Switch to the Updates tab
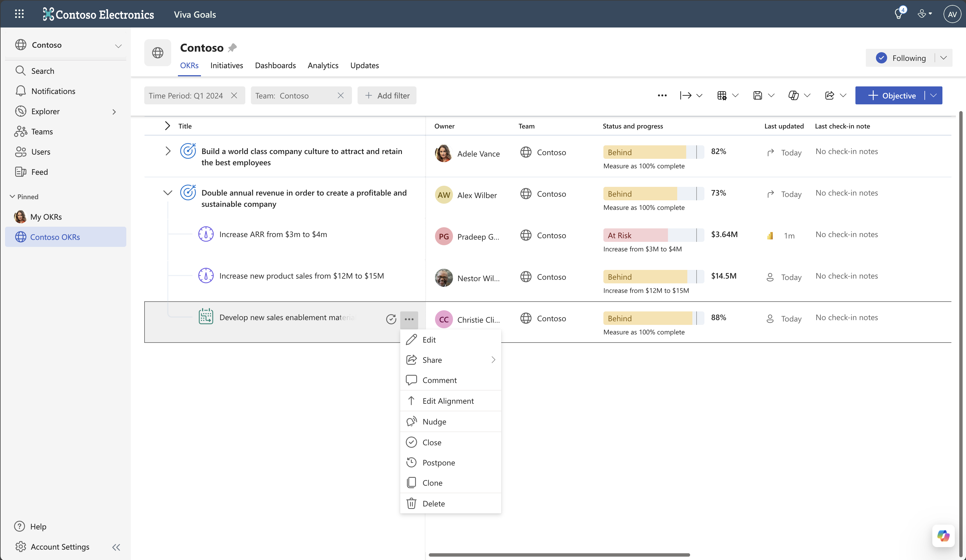966x560 pixels. click(x=365, y=65)
